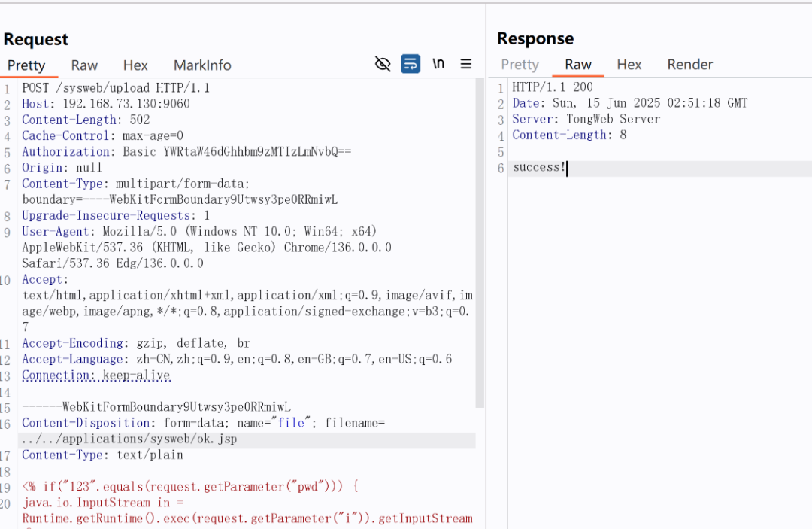Click the multipart body boundary on line 15
Screen dimensions: 812x529
coord(156,407)
